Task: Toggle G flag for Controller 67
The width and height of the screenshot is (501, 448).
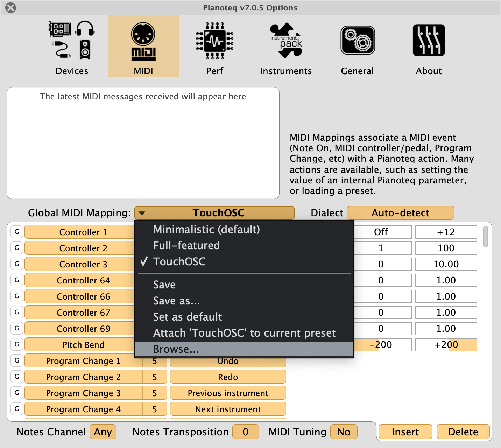Action: 17,312
